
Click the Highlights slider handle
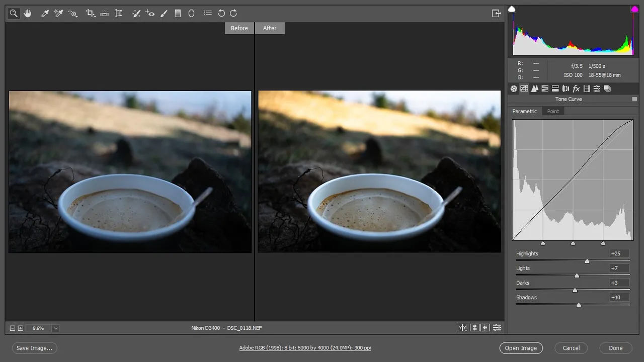(x=587, y=261)
